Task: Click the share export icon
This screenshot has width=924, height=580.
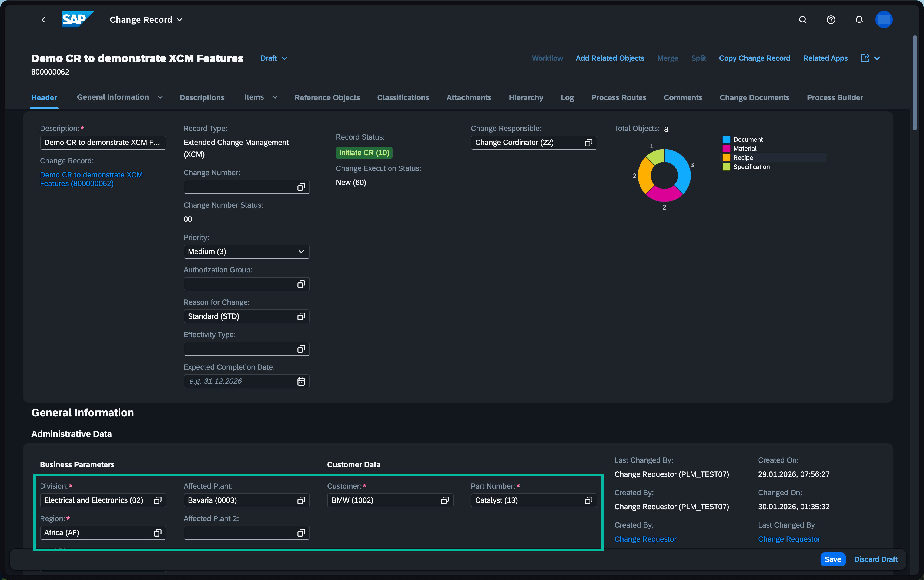Action: click(865, 58)
